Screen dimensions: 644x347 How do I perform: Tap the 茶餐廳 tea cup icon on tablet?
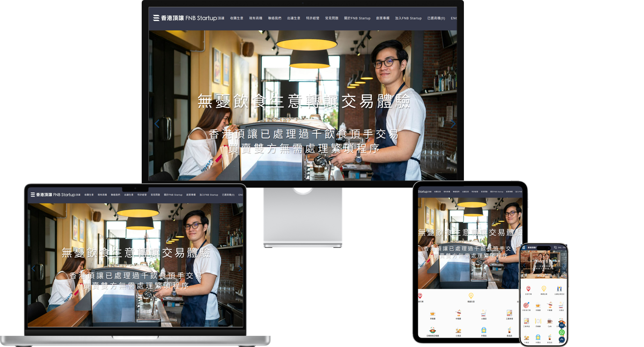coord(433,313)
